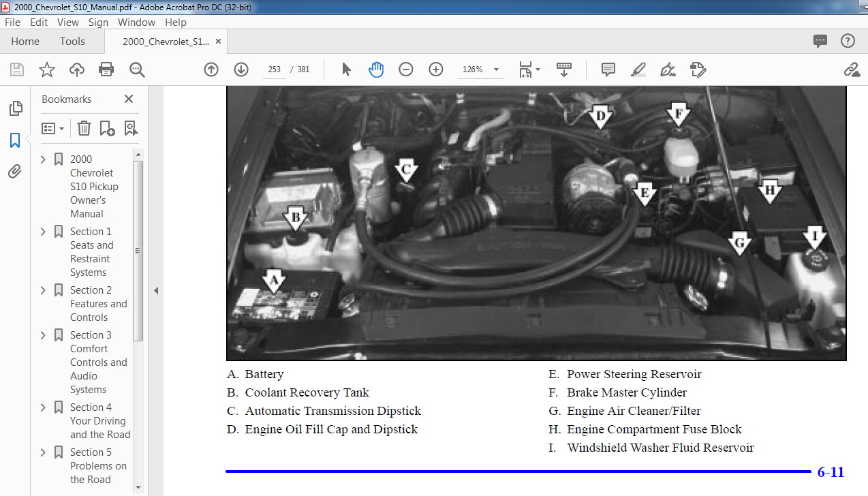Open Section 5 Problems on the Road

98,466
